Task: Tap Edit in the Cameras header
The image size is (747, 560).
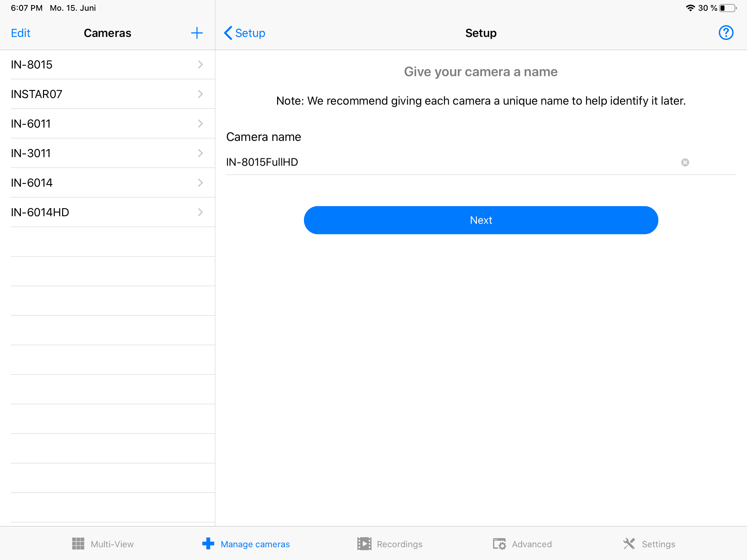Action: point(20,33)
